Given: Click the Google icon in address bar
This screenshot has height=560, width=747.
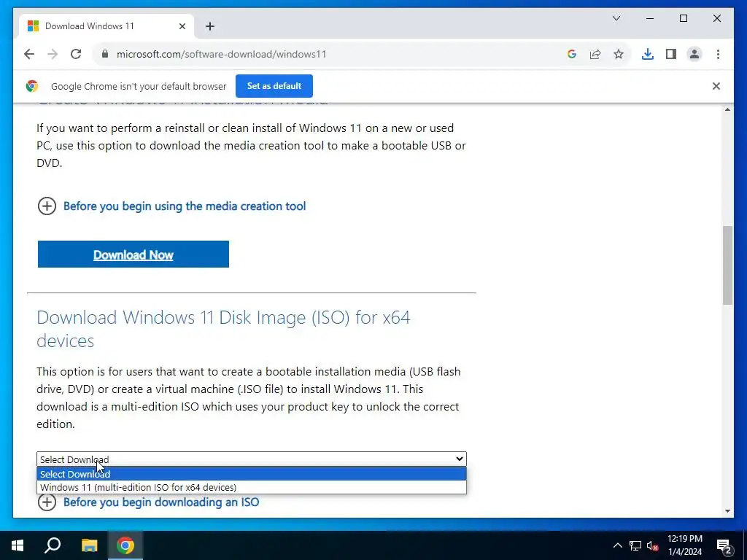Looking at the screenshot, I should pyautogui.click(x=572, y=54).
